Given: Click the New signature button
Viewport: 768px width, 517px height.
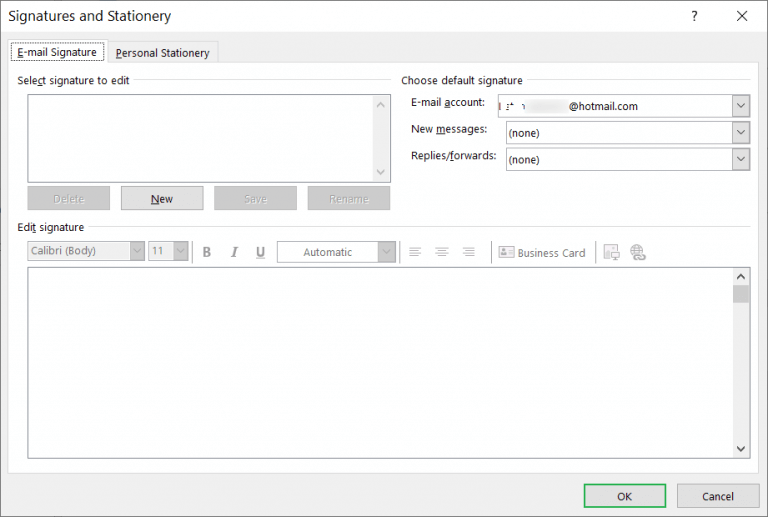Looking at the screenshot, I should pos(162,198).
